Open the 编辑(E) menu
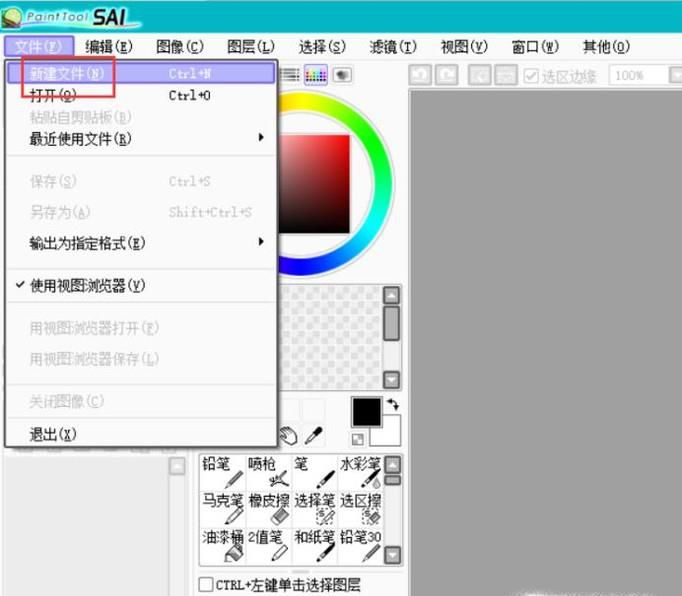This screenshot has height=596, width=682. [x=109, y=47]
